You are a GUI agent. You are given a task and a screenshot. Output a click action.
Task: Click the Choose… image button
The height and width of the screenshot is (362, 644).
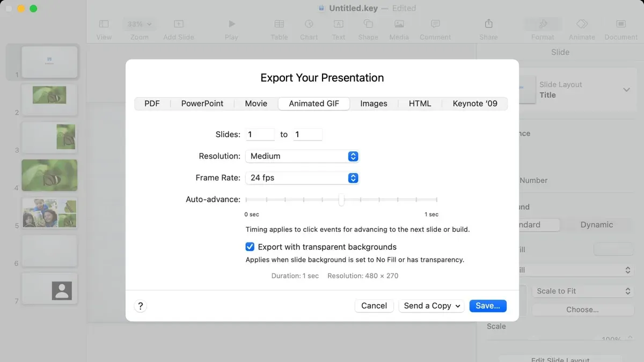click(x=583, y=309)
